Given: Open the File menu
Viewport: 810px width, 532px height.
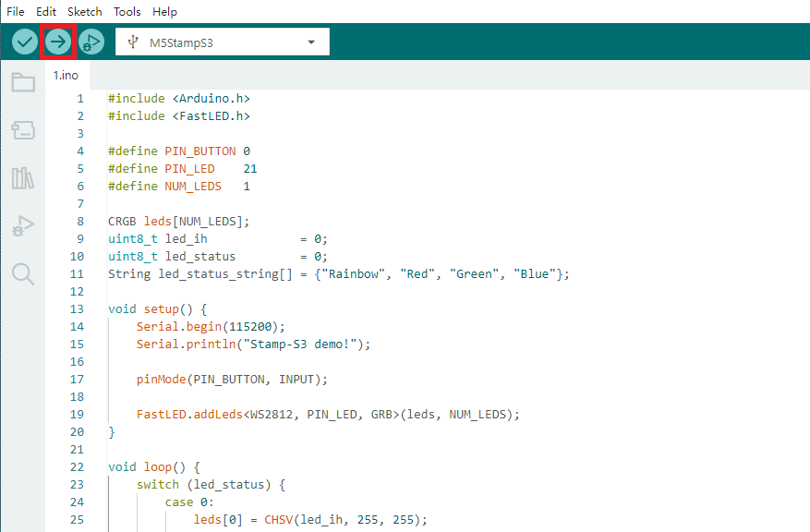Looking at the screenshot, I should coord(15,11).
